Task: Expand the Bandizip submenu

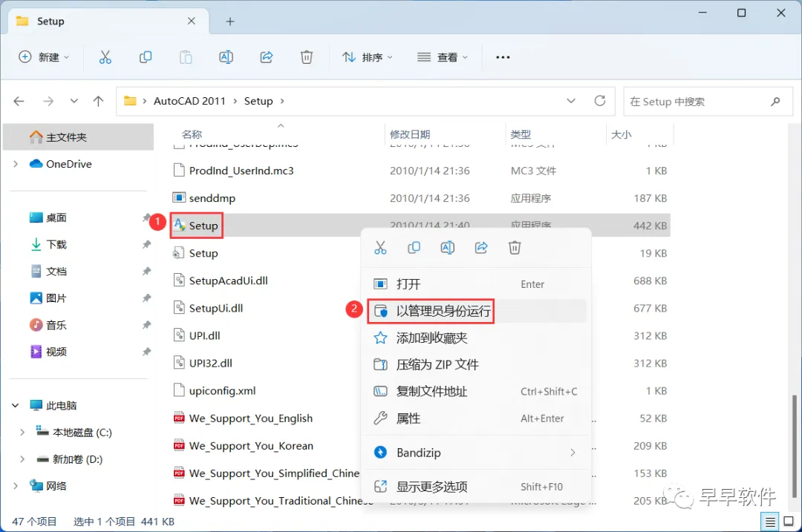Action: point(573,453)
